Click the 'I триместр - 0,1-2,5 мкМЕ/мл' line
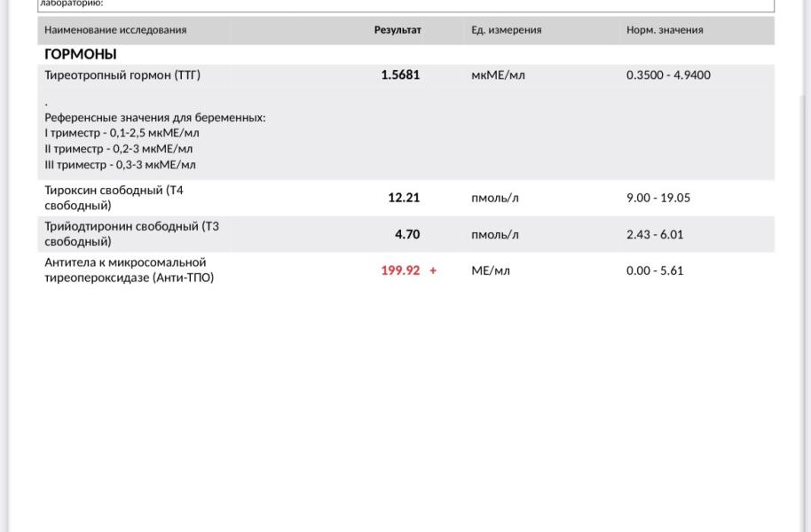This screenshot has height=532, width=811. (x=122, y=133)
